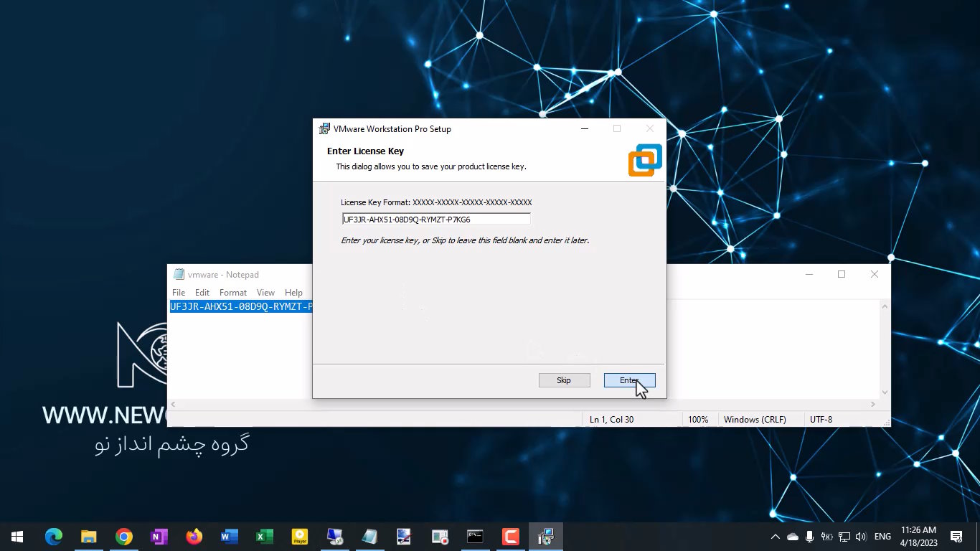Open the screen recorder icon on taskbar
Screen dimensions: 980x551
(440, 537)
